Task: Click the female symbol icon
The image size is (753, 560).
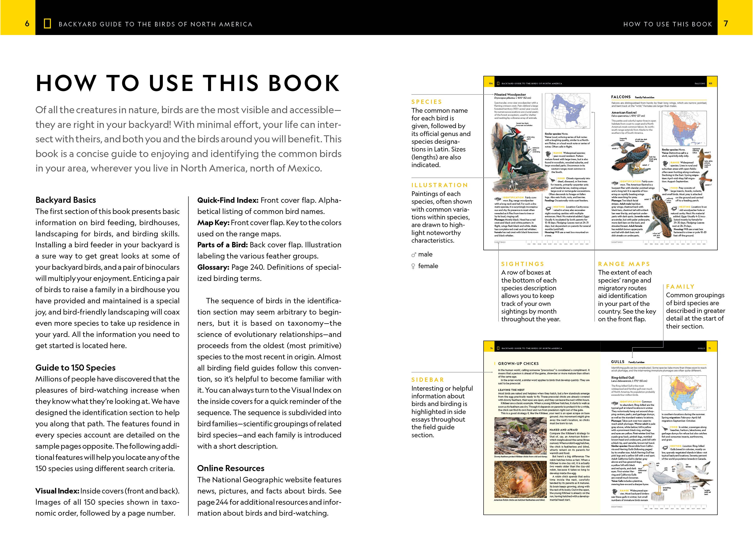Action: [413, 266]
